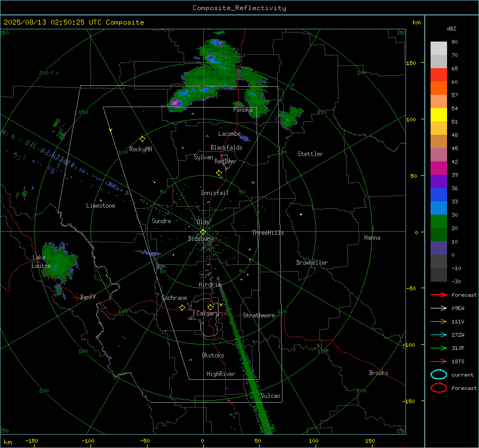Click the 'Vulcan' city label
The image size is (479, 448).
(270, 396)
